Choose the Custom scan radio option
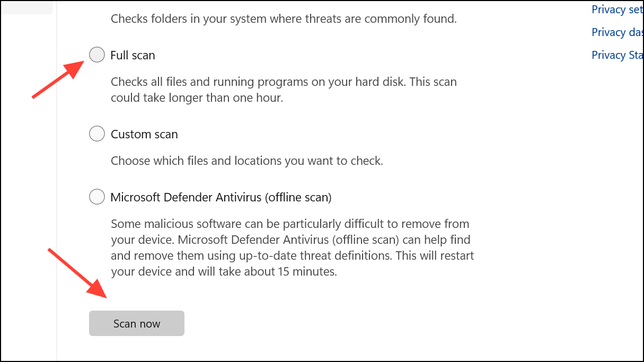This screenshot has width=644, height=362. (97, 134)
